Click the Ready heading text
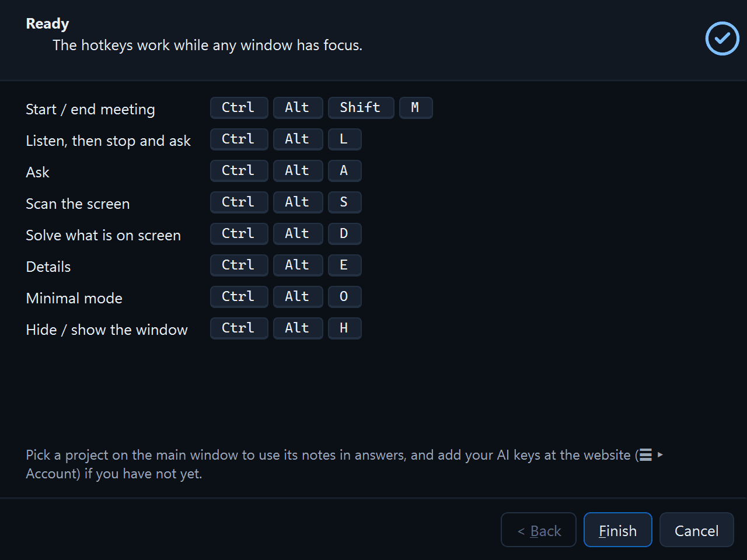The image size is (747, 560). (x=47, y=24)
